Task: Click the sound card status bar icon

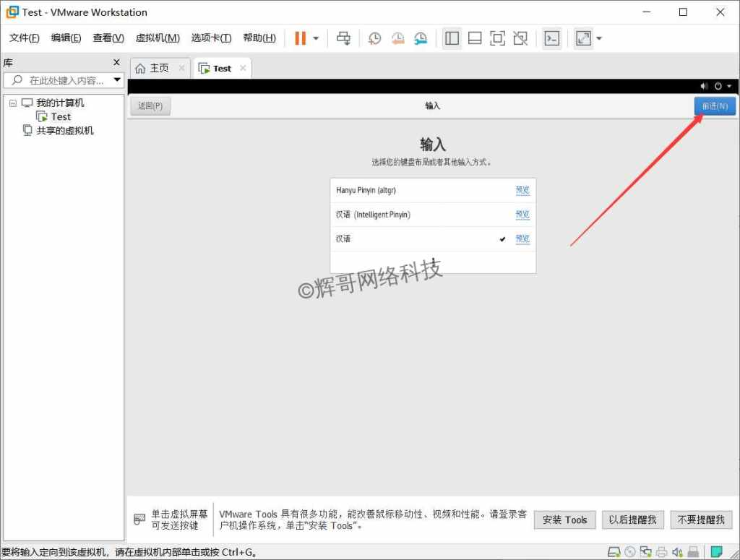Action: click(677, 551)
